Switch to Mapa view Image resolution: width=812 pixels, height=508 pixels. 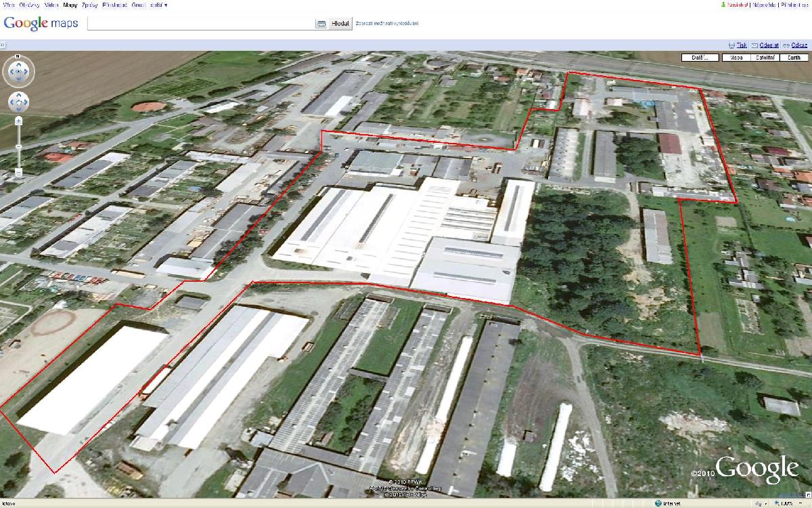click(737, 58)
